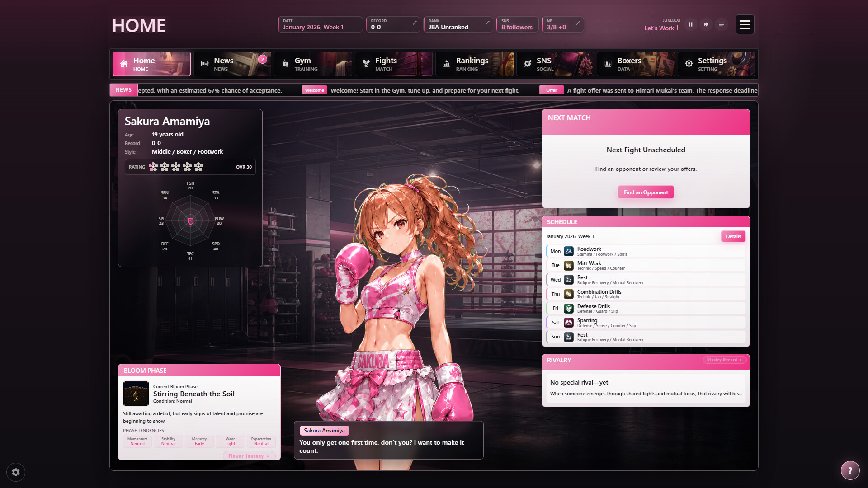Click the Bloom Phase thumbnail image

point(136,394)
